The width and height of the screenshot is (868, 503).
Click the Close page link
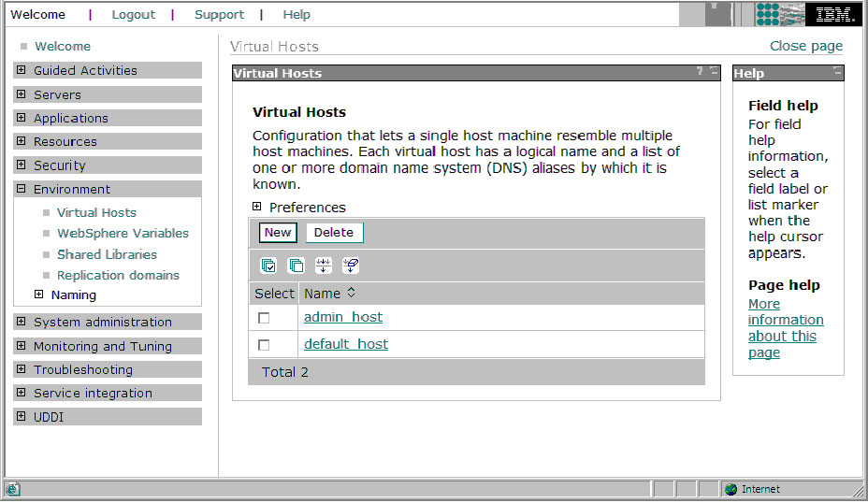click(x=806, y=46)
